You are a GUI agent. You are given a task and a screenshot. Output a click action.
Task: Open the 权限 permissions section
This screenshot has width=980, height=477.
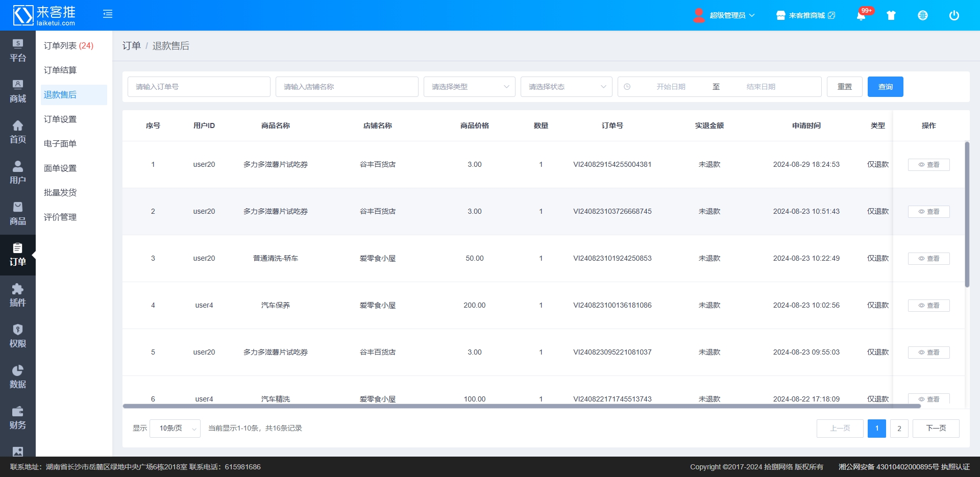(x=18, y=336)
